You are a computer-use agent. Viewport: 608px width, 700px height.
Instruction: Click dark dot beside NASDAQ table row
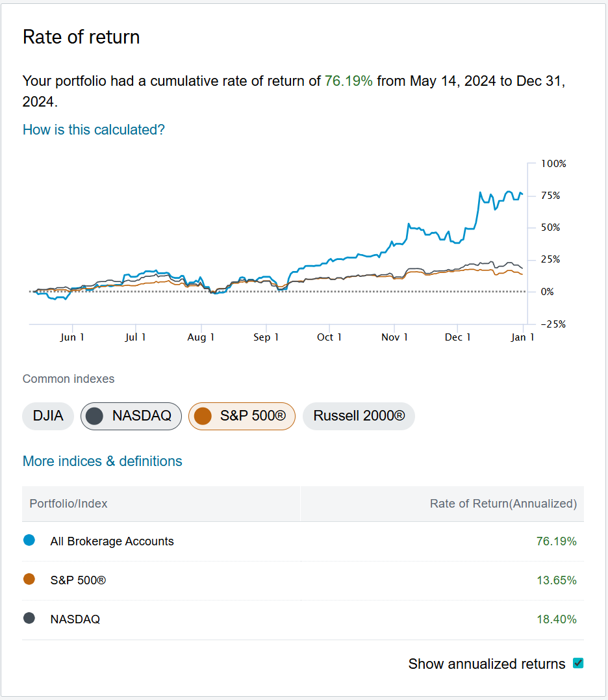(x=29, y=618)
